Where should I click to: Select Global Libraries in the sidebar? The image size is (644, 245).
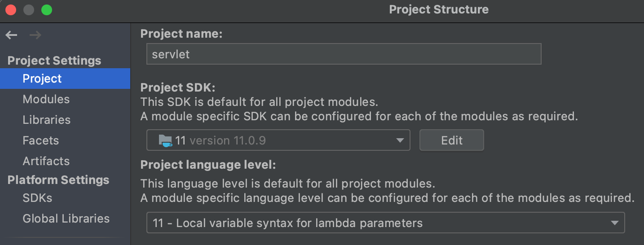66,219
